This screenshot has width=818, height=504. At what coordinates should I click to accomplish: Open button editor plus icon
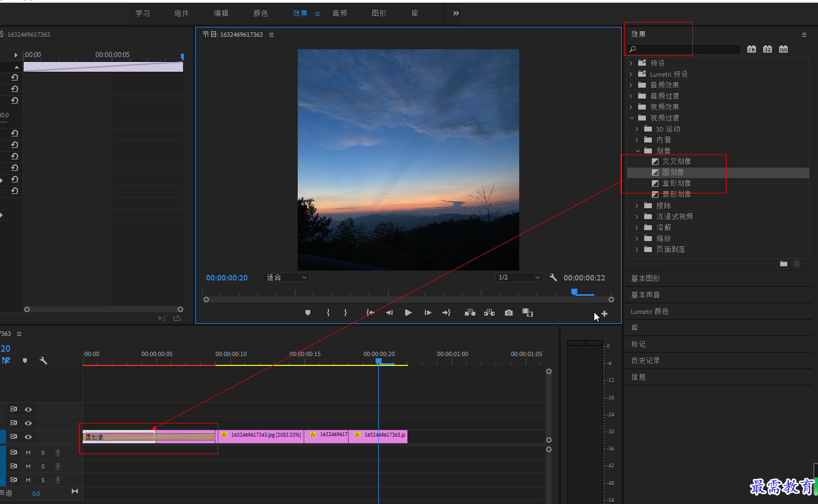604,314
